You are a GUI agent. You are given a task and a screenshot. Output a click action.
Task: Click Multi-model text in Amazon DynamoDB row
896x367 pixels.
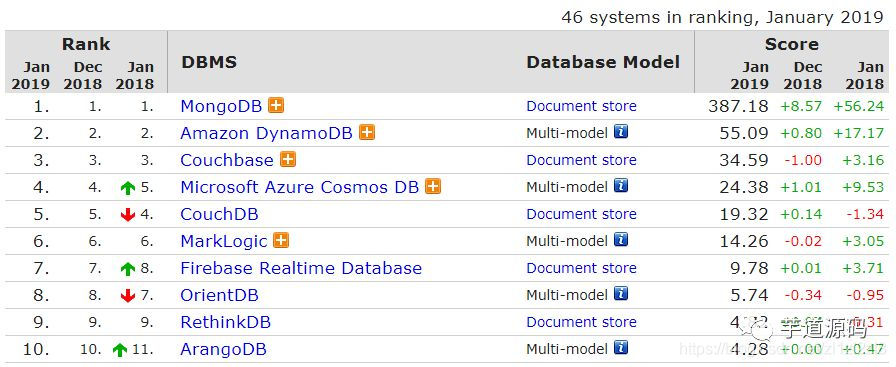(567, 133)
